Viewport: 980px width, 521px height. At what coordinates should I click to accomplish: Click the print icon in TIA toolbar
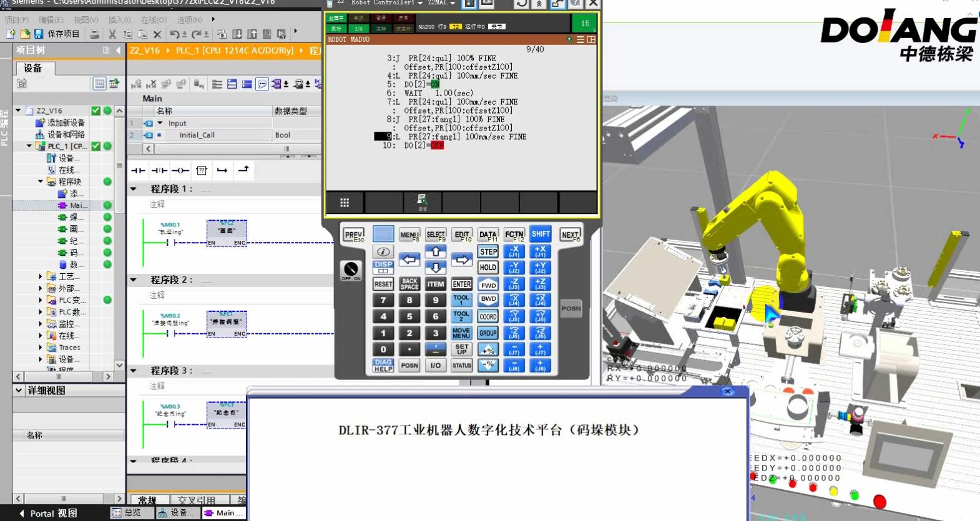tap(94, 34)
